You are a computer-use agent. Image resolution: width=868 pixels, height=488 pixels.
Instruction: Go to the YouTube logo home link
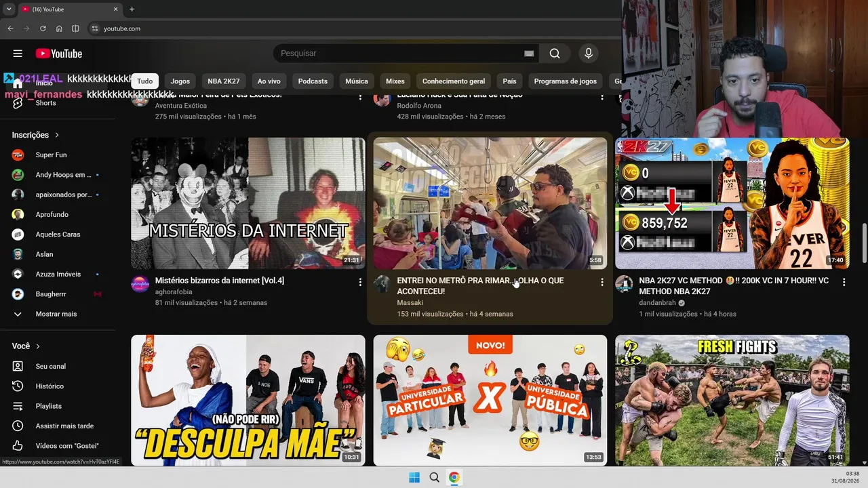pos(59,54)
